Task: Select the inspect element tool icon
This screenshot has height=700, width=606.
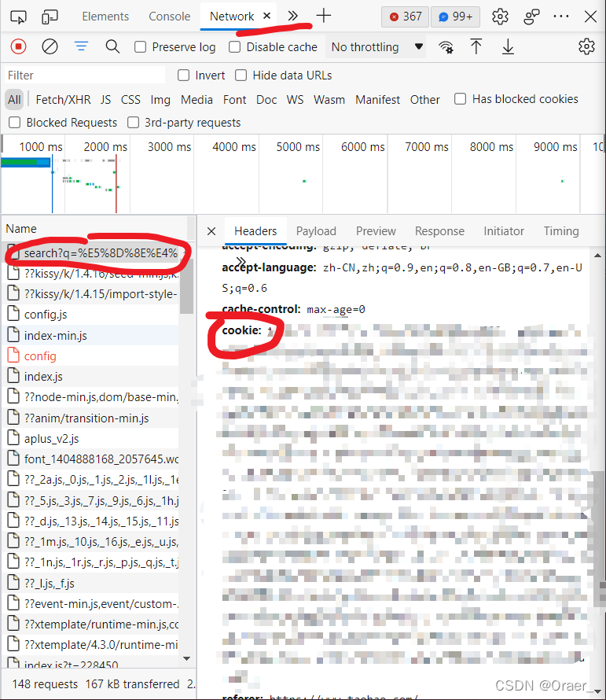Action: point(18,17)
